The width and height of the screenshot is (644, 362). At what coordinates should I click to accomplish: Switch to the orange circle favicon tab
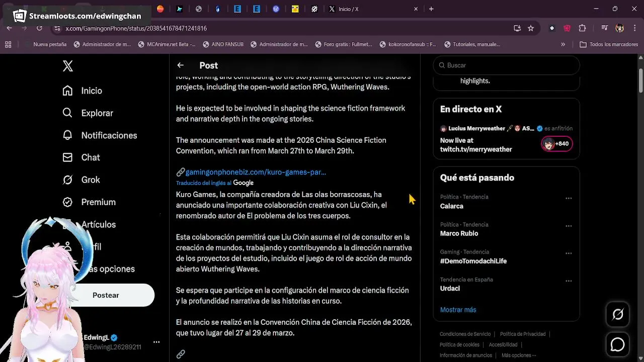point(160,9)
